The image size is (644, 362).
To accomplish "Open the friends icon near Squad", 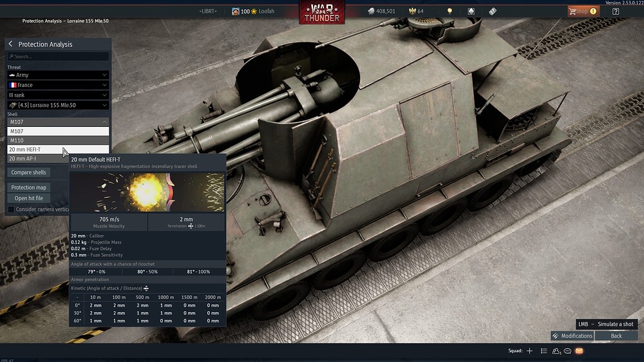I will tap(556, 351).
